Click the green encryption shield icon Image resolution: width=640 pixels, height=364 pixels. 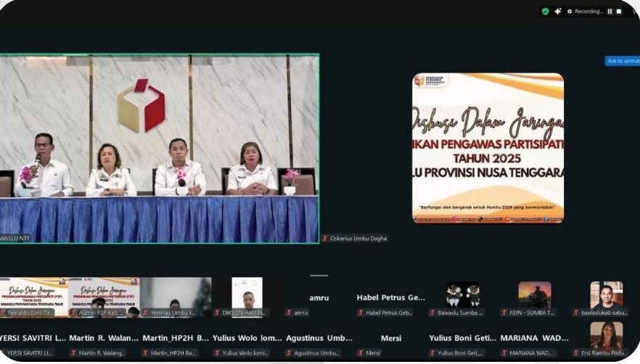pos(545,12)
